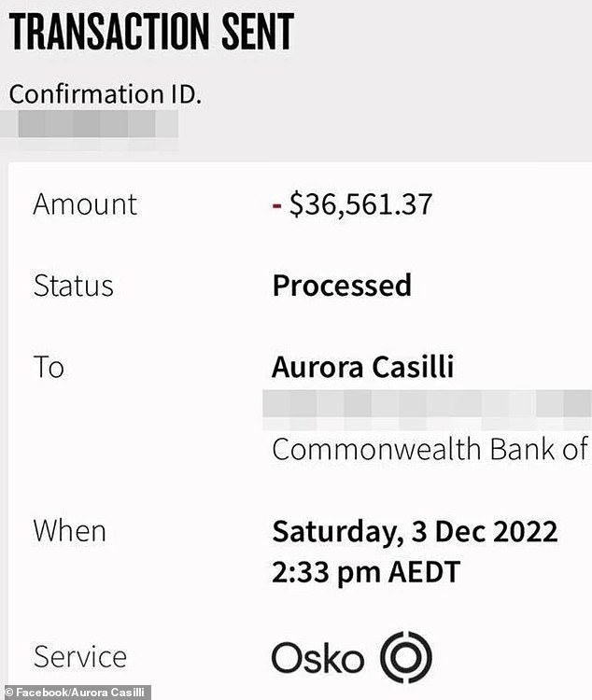Click recipient name Aurora Casilli
592x700 pixels.
362,367
